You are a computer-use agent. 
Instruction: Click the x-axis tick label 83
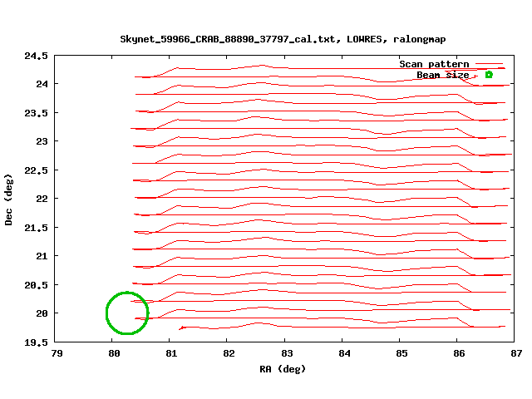click(287, 353)
